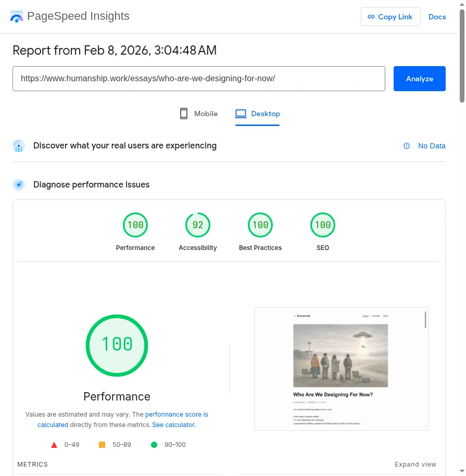The image size is (466, 476).
Task: Follow the performance score is calculated link
Action: (x=177, y=415)
